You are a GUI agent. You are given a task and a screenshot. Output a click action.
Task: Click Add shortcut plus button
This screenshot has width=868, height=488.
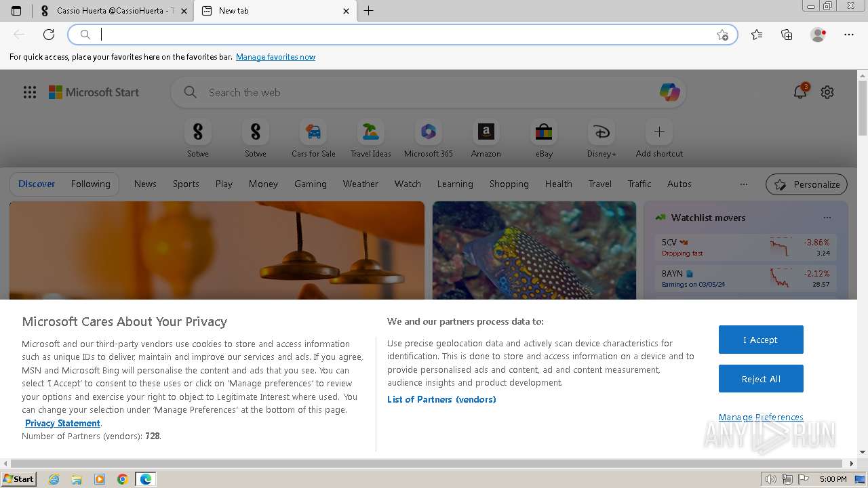click(659, 131)
